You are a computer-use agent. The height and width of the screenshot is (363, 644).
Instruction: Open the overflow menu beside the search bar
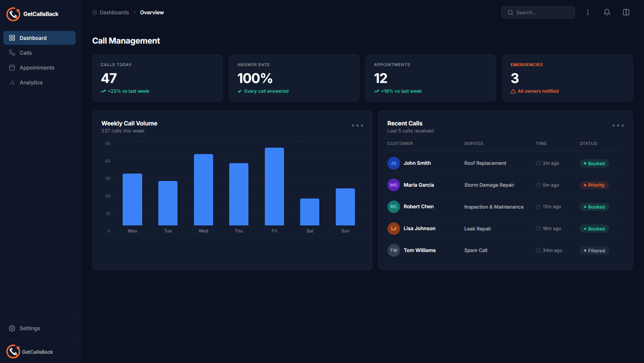(588, 12)
